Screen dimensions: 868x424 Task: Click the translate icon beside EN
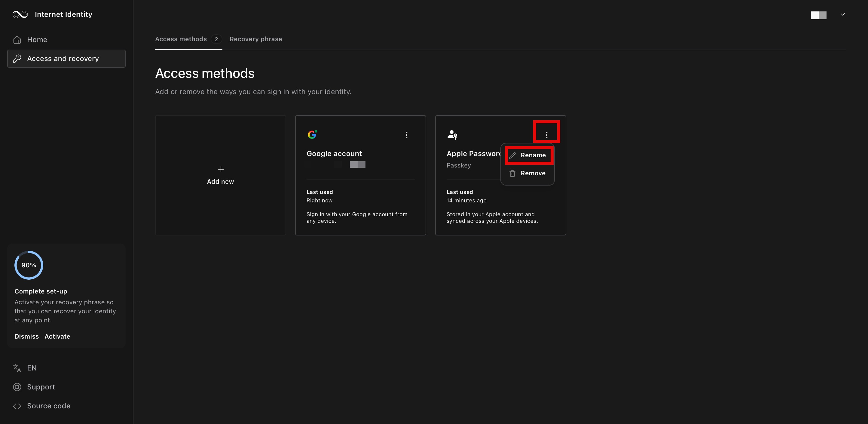pyautogui.click(x=17, y=368)
